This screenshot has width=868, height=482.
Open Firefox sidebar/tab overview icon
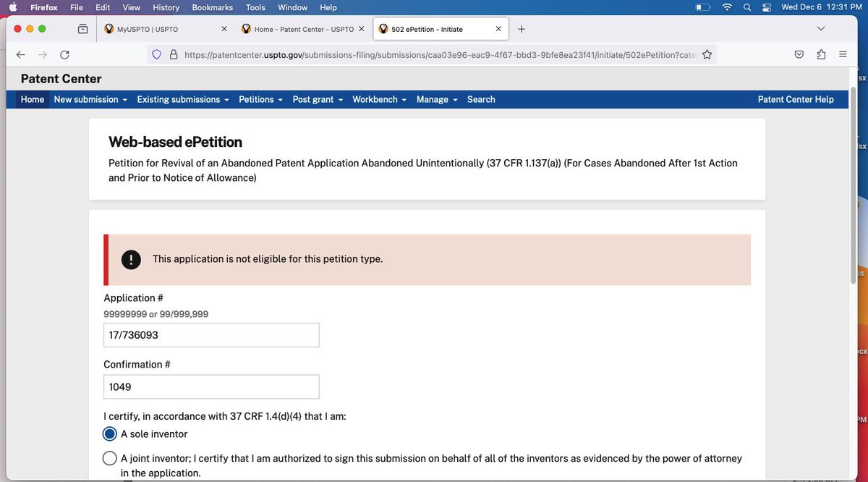82,29
